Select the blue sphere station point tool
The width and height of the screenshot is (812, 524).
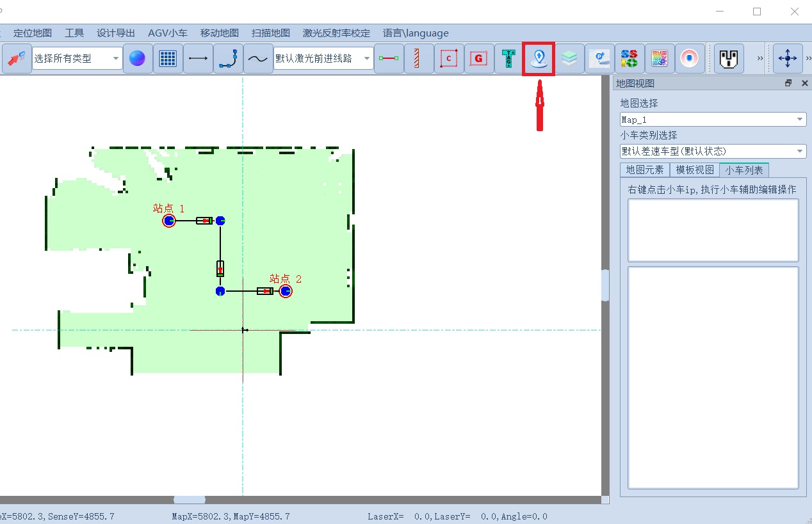137,59
